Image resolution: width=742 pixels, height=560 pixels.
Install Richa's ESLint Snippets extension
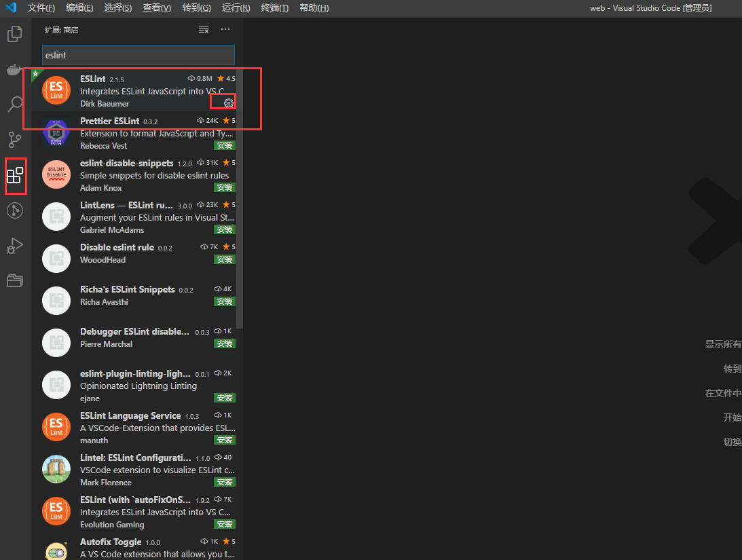pyautogui.click(x=224, y=301)
